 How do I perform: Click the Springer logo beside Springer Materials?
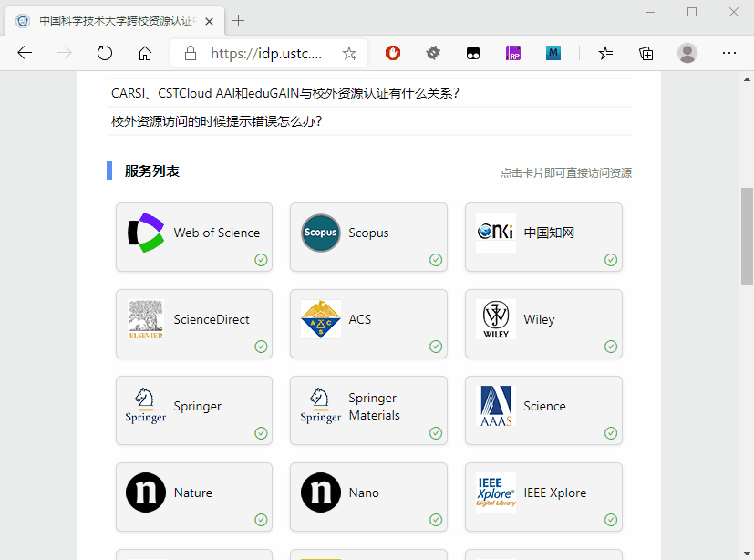[321, 406]
